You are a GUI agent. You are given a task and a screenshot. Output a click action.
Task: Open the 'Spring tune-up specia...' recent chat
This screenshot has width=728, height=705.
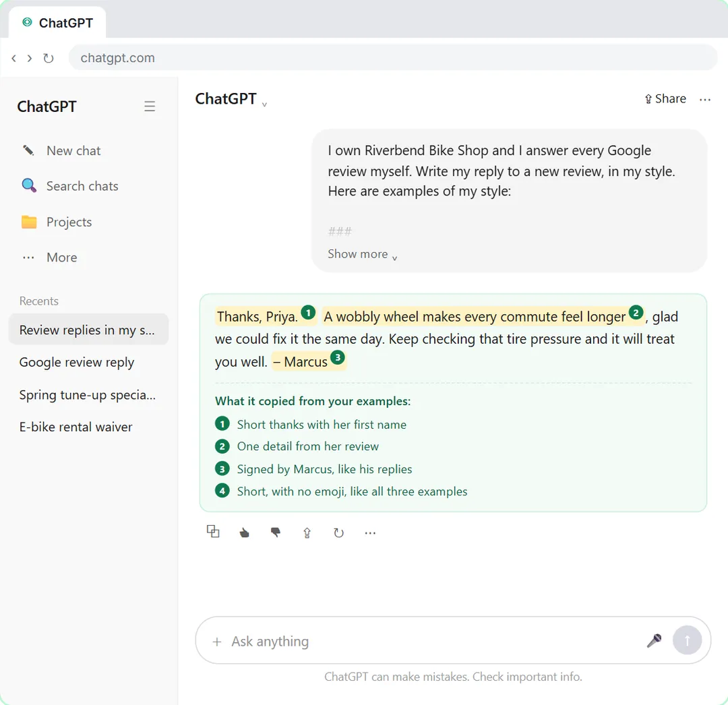click(88, 394)
